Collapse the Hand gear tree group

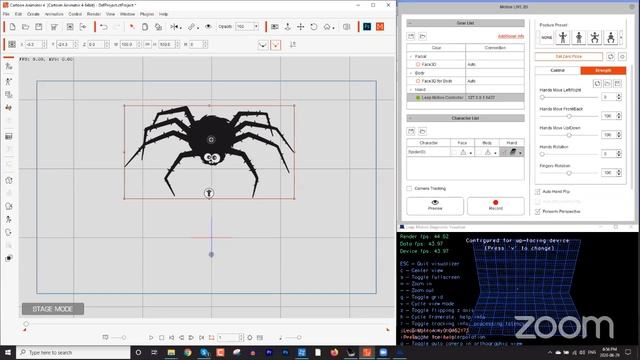(x=411, y=89)
